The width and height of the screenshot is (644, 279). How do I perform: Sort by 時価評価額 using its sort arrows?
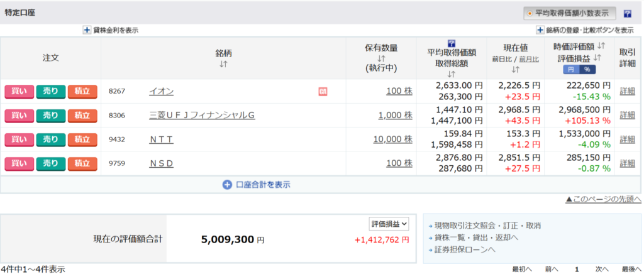(x=601, y=46)
